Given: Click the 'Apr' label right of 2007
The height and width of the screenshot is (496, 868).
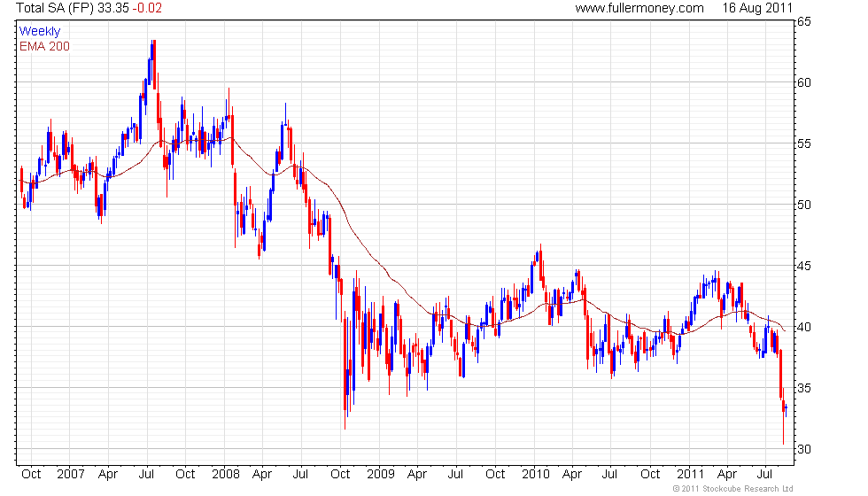Looking at the screenshot, I should tap(107, 475).
